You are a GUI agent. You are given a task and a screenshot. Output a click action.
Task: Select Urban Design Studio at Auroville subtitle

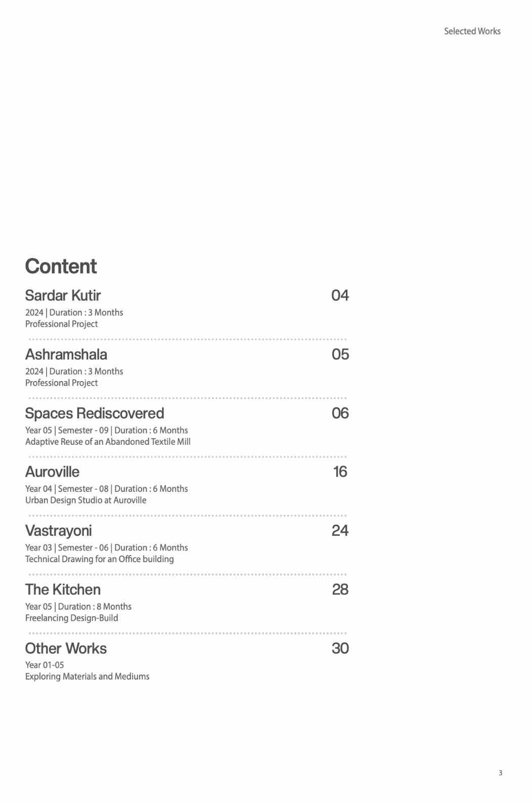pyautogui.click(x=85, y=500)
